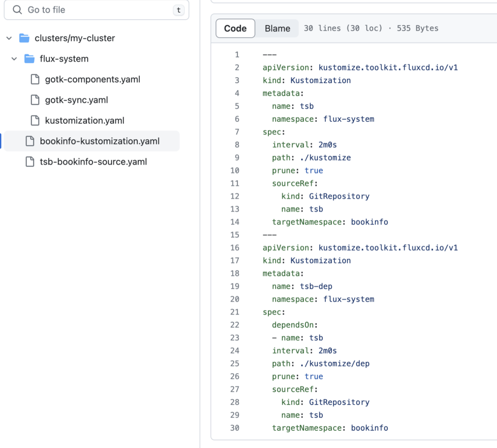Click the flux-system folder icon
497x448 pixels.
pyautogui.click(x=30, y=59)
